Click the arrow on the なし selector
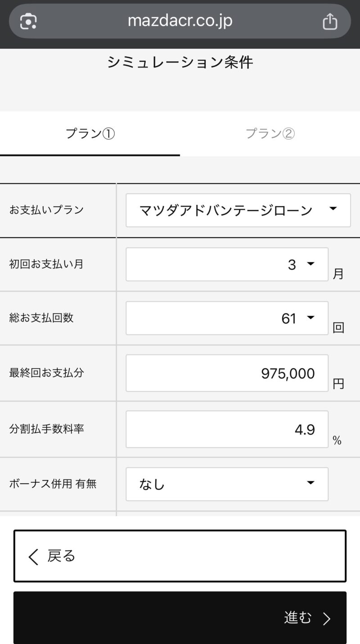360x644 pixels. point(310,483)
